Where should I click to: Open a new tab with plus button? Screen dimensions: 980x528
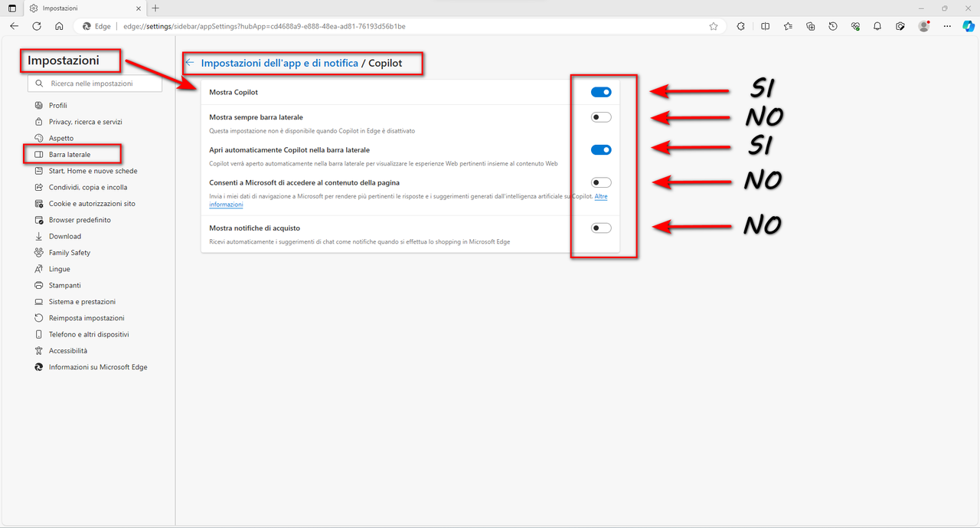[x=155, y=8]
